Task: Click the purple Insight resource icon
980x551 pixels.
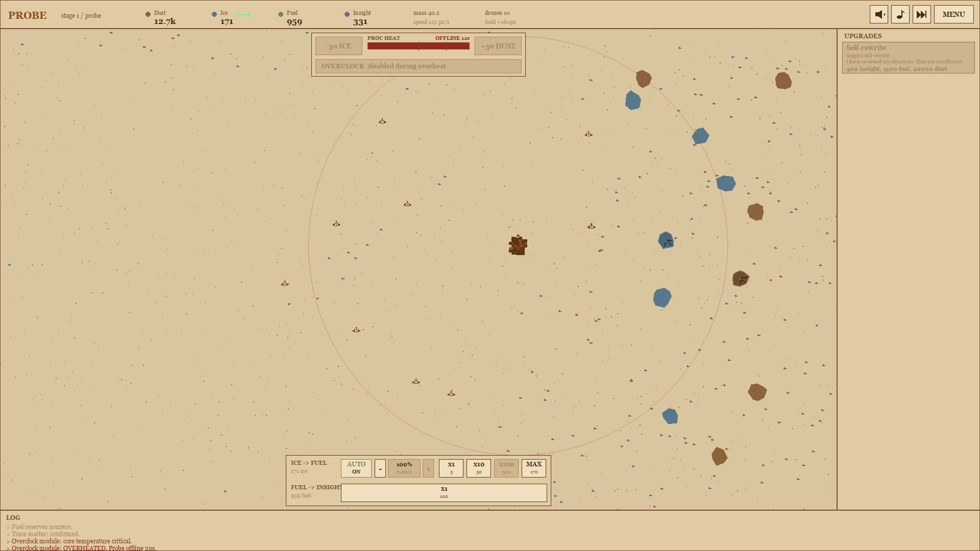Action: [x=347, y=14]
